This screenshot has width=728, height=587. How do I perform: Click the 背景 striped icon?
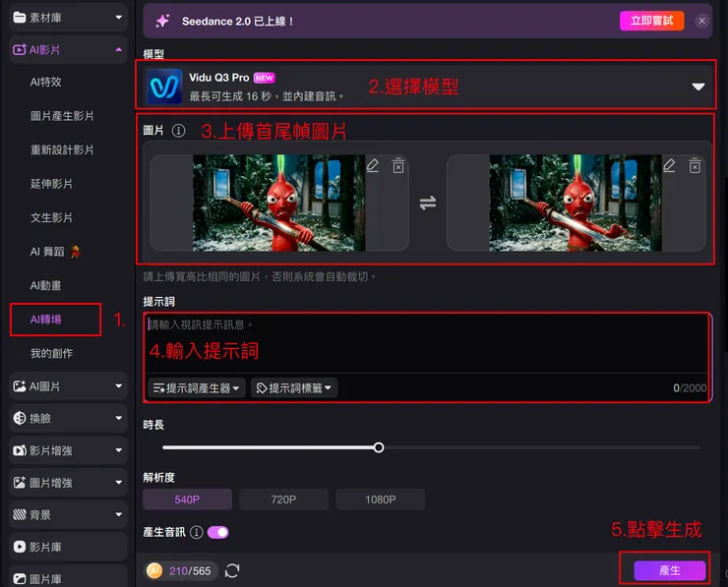[x=20, y=514]
